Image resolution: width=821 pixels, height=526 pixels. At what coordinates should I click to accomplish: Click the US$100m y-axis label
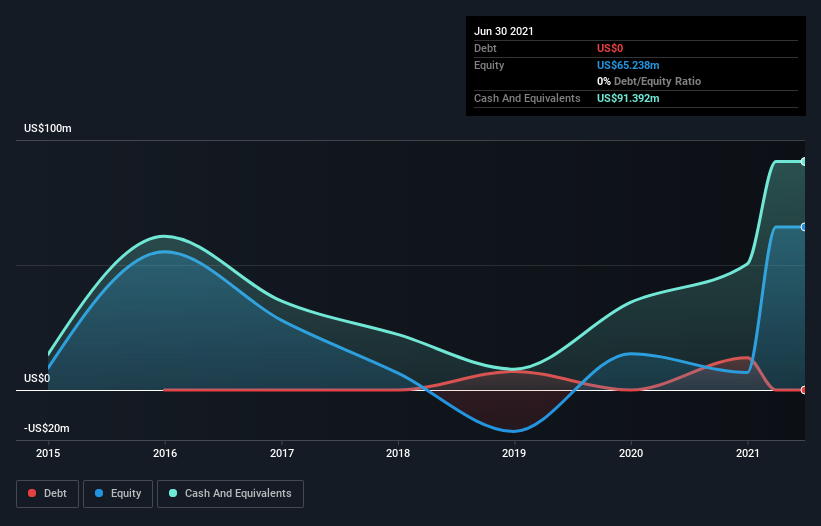tap(48, 129)
